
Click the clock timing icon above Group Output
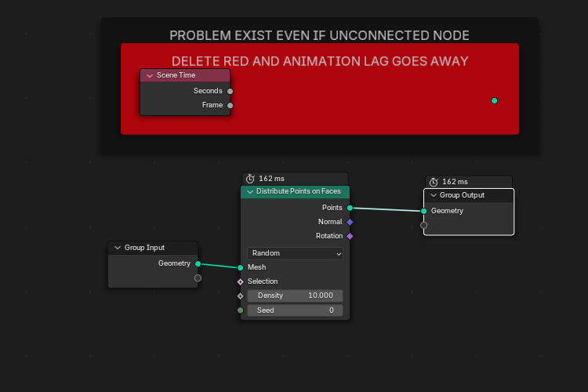coord(434,182)
